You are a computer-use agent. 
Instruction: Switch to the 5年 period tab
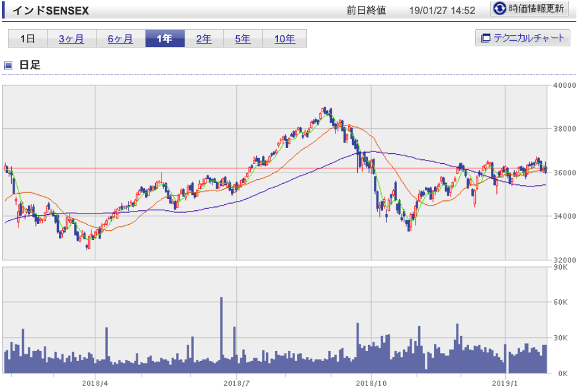pyautogui.click(x=243, y=39)
